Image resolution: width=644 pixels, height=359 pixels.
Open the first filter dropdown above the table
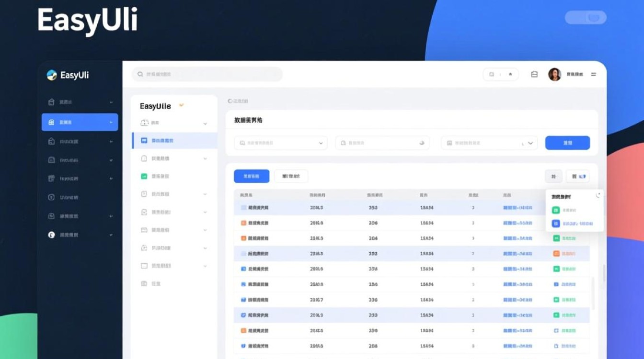click(x=281, y=143)
